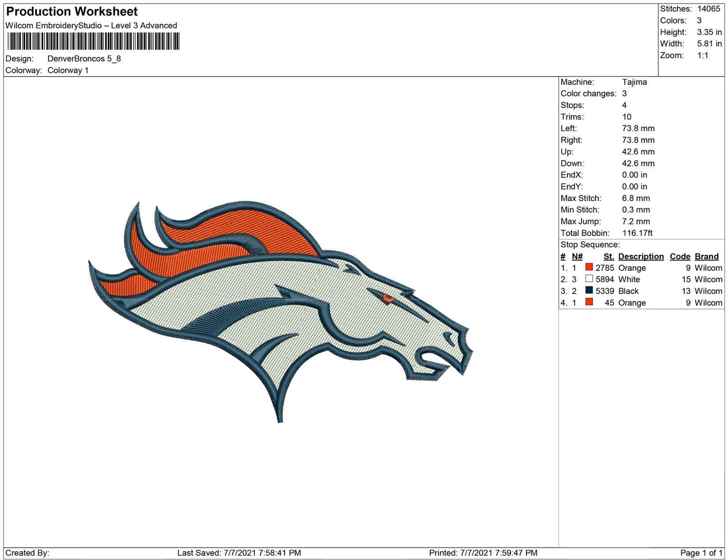Image resolution: width=728 pixels, height=560 pixels.
Task: Click the 'Stop Sequence:' heading
Action: [590, 244]
